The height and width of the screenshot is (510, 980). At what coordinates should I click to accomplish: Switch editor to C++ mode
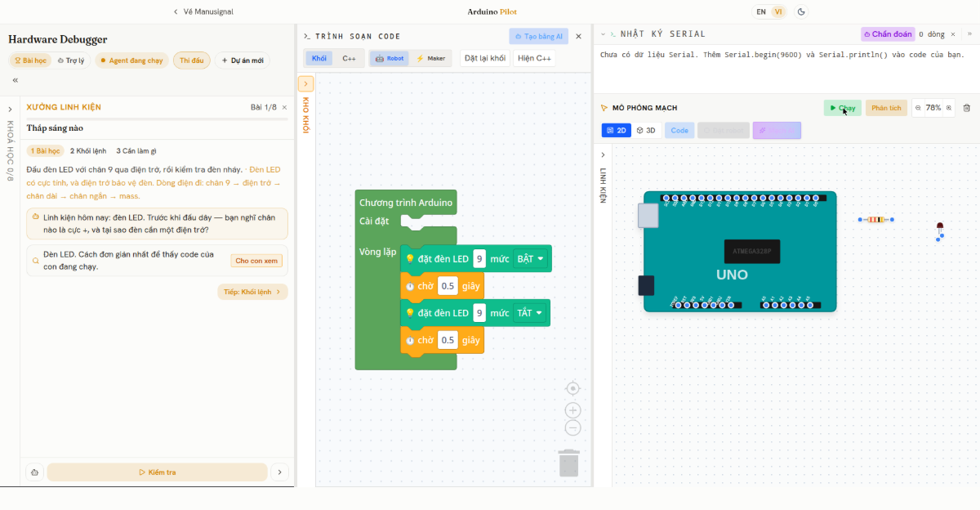pos(349,59)
